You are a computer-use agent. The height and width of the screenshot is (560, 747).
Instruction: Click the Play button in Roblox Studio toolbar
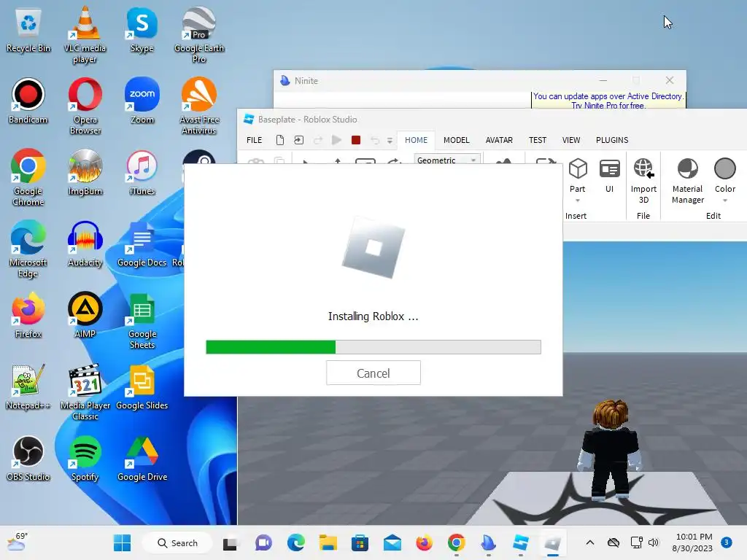tap(336, 140)
